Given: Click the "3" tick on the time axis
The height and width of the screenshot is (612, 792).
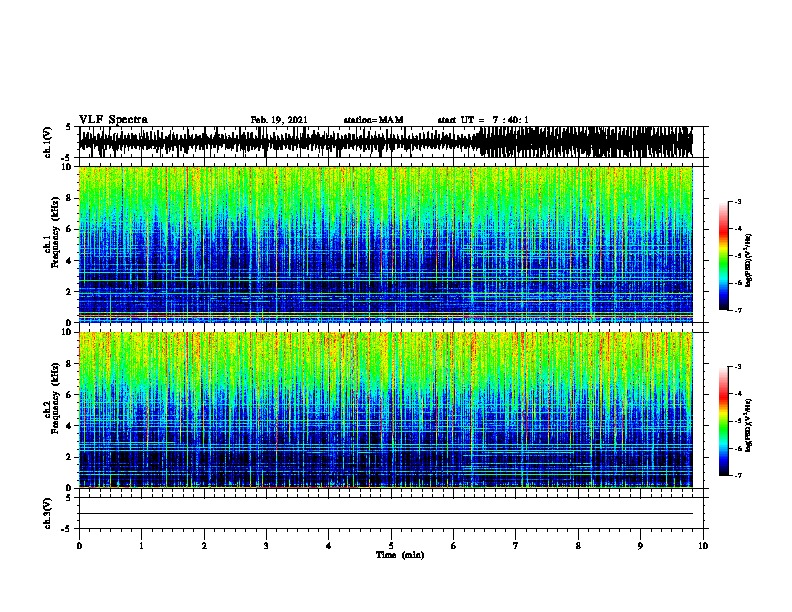Looking at the screenshot, I should pos(266,546).
